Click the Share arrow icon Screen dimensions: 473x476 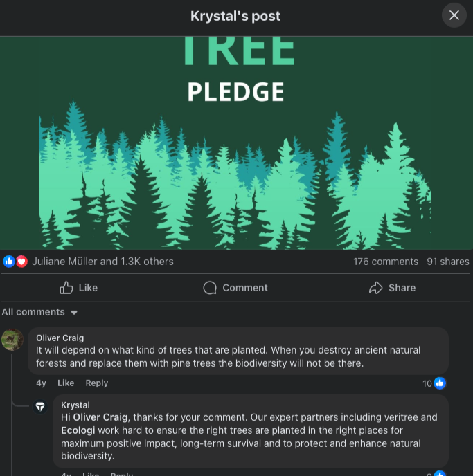[376, 288]
